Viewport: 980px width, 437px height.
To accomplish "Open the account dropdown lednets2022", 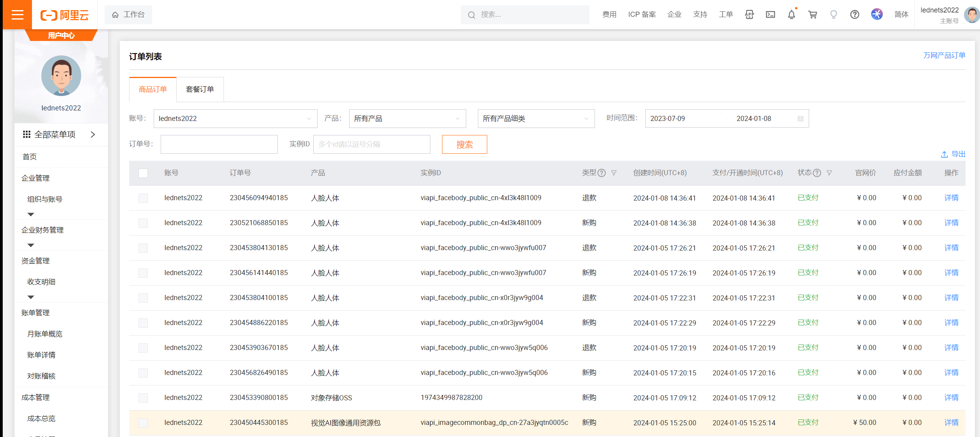I will tap(235, 119).
